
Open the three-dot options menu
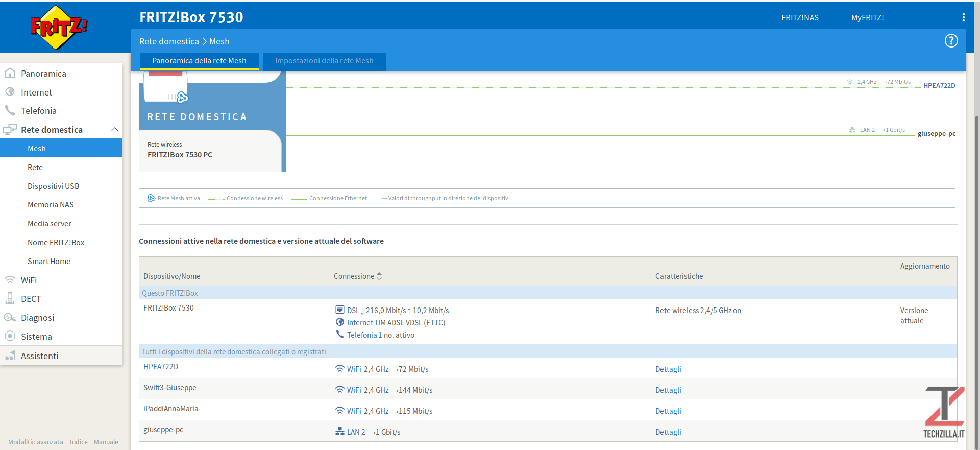point(963,17)
